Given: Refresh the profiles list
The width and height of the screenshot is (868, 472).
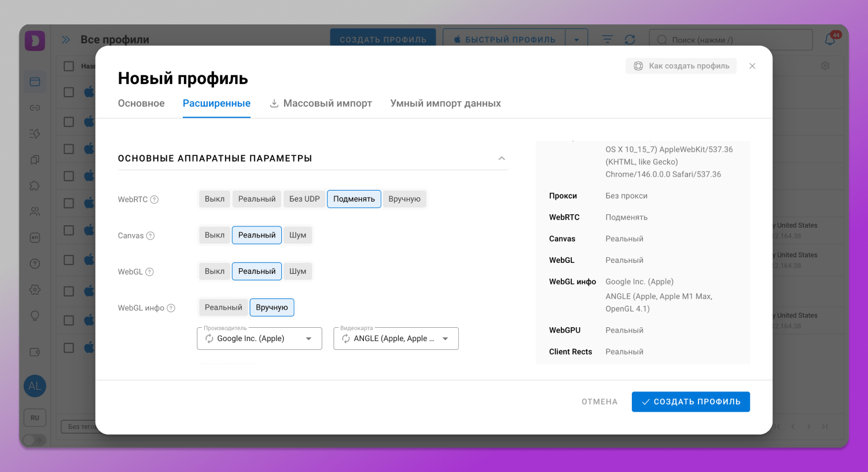Looking at the screenshot, I should click(x=631, y=39).
